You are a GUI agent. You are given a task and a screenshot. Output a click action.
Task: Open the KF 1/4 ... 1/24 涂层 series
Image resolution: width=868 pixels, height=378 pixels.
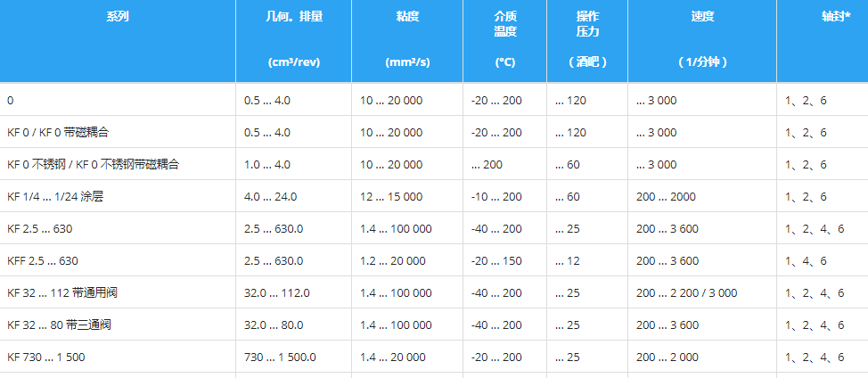pyautogui.click(x=55, y=197)
